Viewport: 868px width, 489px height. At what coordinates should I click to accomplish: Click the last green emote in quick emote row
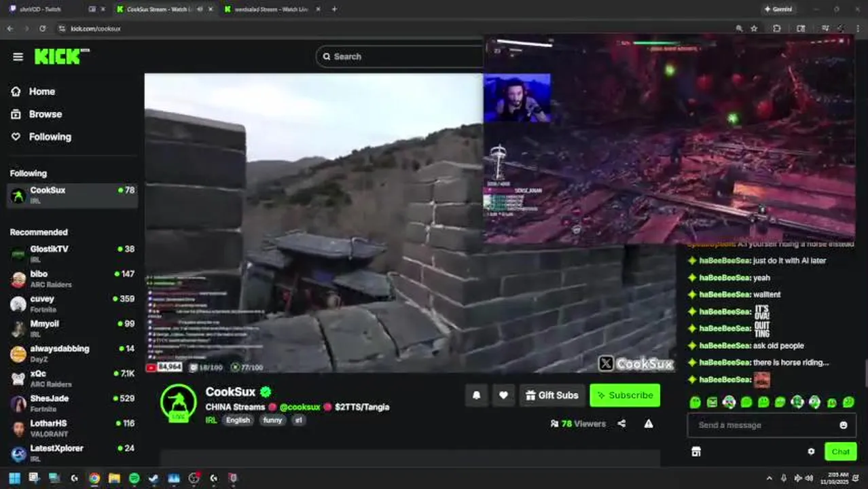pos(848,402)
